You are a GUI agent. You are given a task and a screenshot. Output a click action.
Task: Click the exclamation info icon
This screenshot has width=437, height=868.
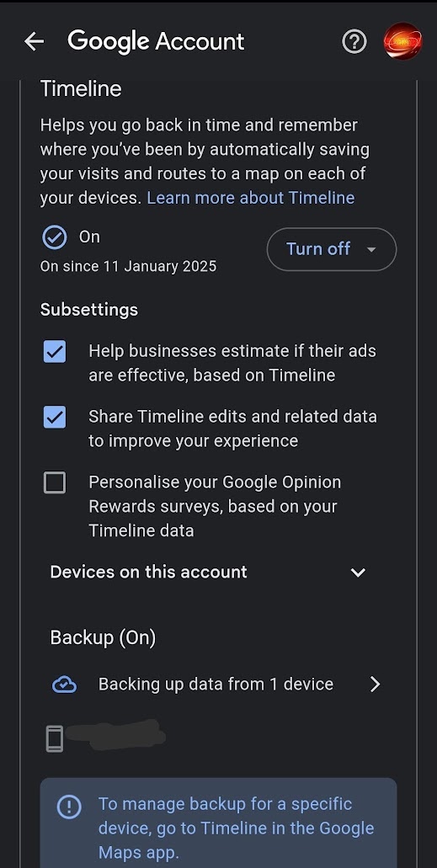point(69,807)
